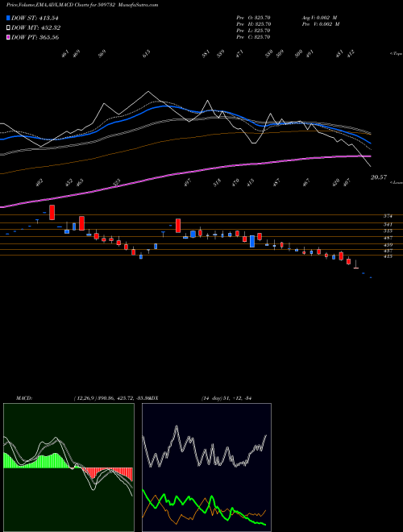Open the green MACD histogram panel

[69, 468]
